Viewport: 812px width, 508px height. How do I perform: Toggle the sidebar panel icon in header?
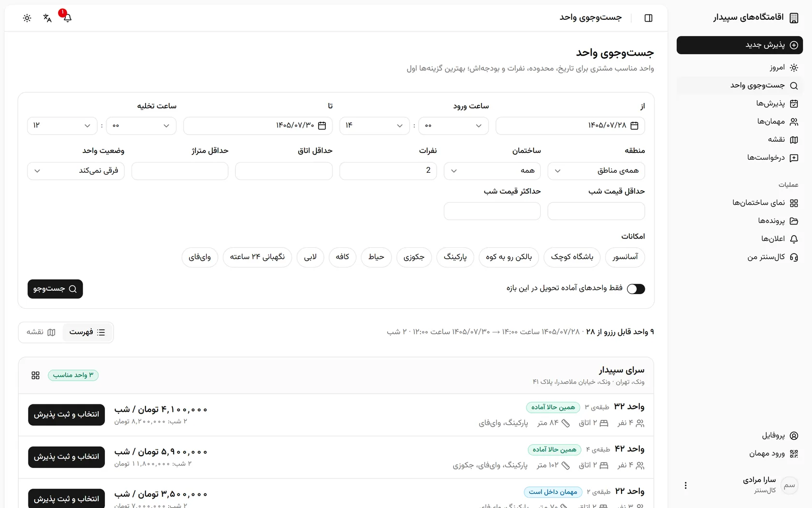point(648,18)
